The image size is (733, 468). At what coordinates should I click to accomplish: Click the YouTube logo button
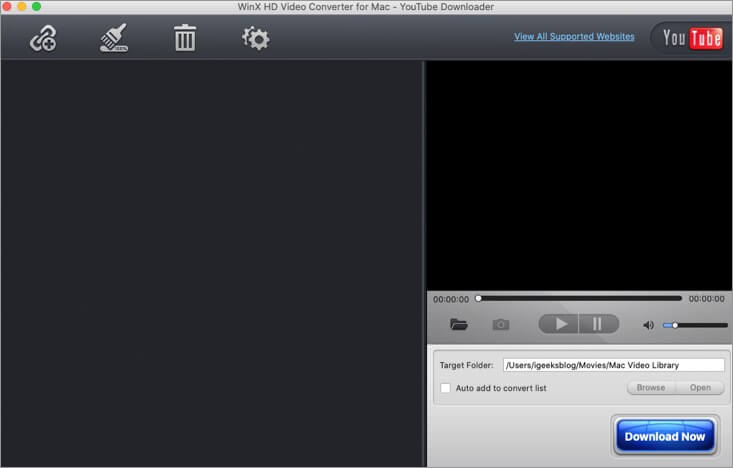(692, 38)
